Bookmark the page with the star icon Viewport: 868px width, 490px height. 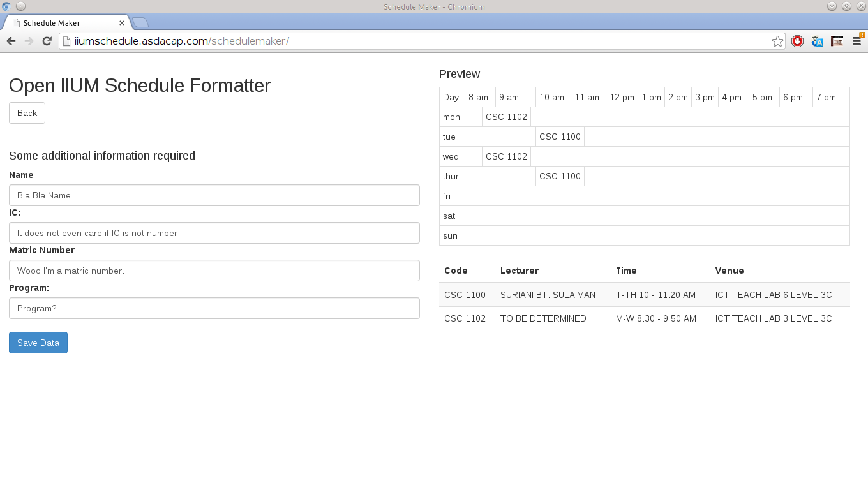click(x=777, y=41)
